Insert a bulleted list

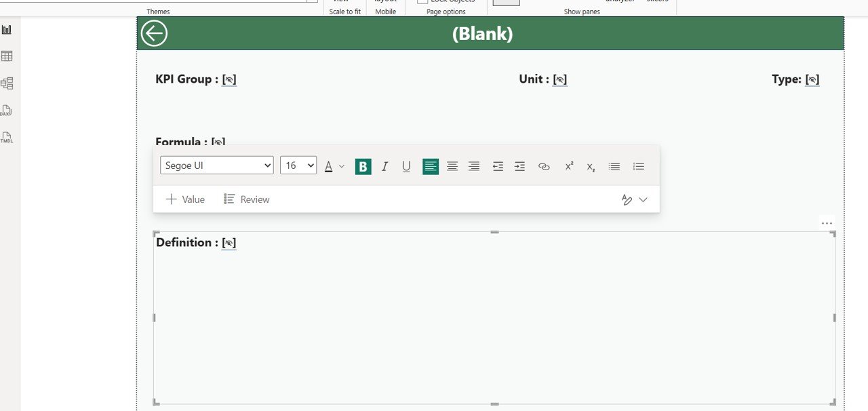point(614,166)
